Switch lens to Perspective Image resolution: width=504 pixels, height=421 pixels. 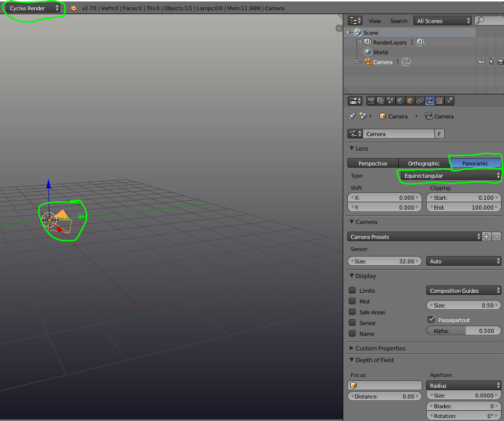coord(373,163)
